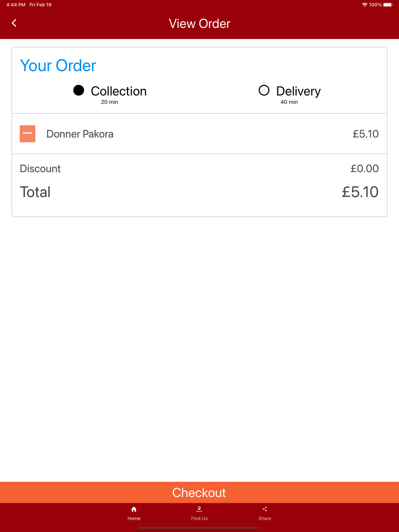Click the View Order page title
Image resolution: width=399 pixels, height=532 pixels.
pyautogui.click(x=199, y=24)
